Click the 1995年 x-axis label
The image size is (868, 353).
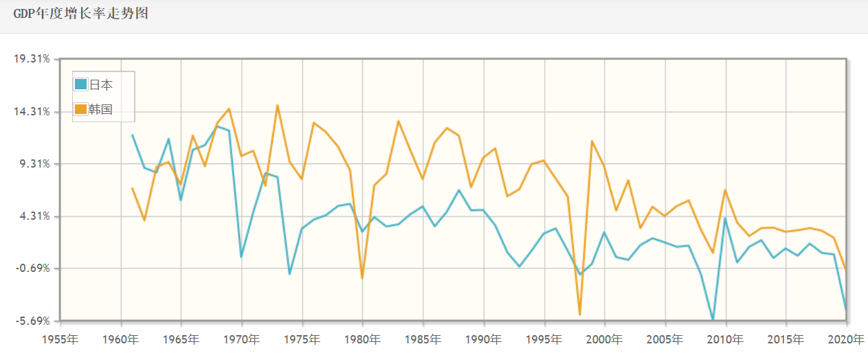545,339
